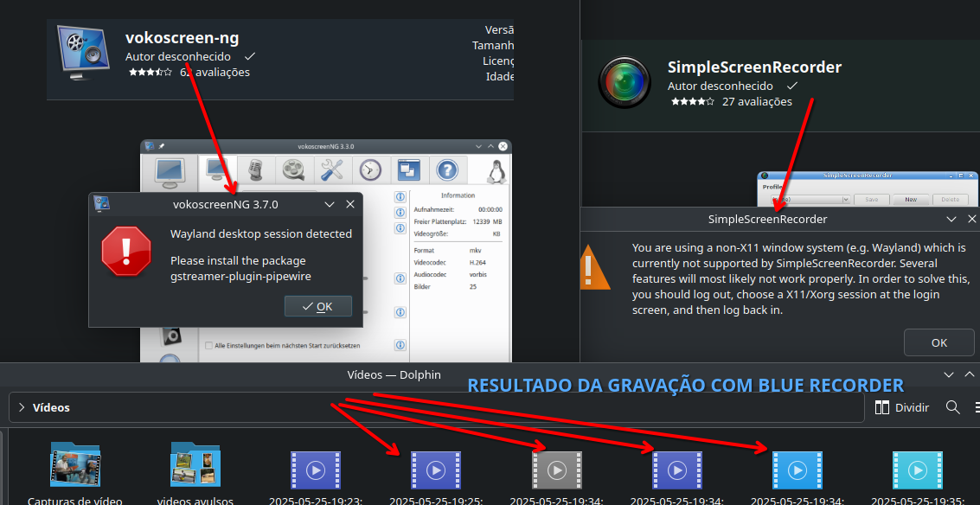
Task: Select the gray 2025-05-25-19:34 video file icon
Action: pos(557,470)
